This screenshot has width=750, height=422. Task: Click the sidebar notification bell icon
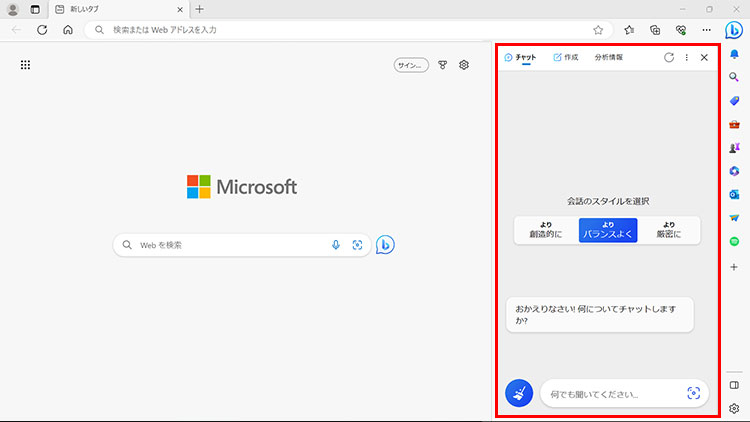tap(734, 54)
